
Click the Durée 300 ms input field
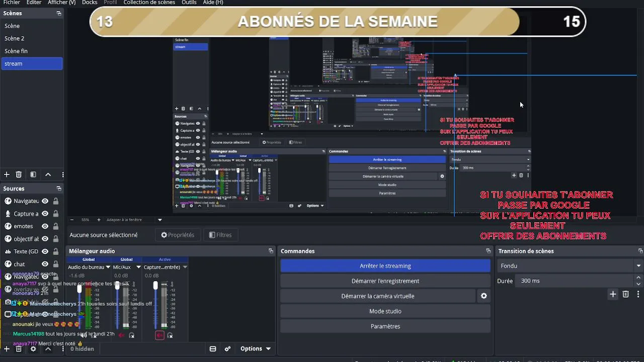pos(575,281)
